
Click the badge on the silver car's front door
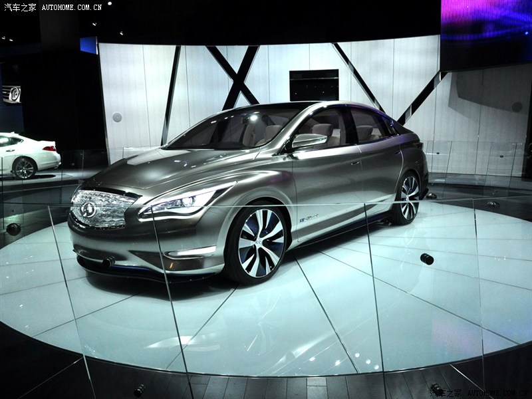(307, 218)
